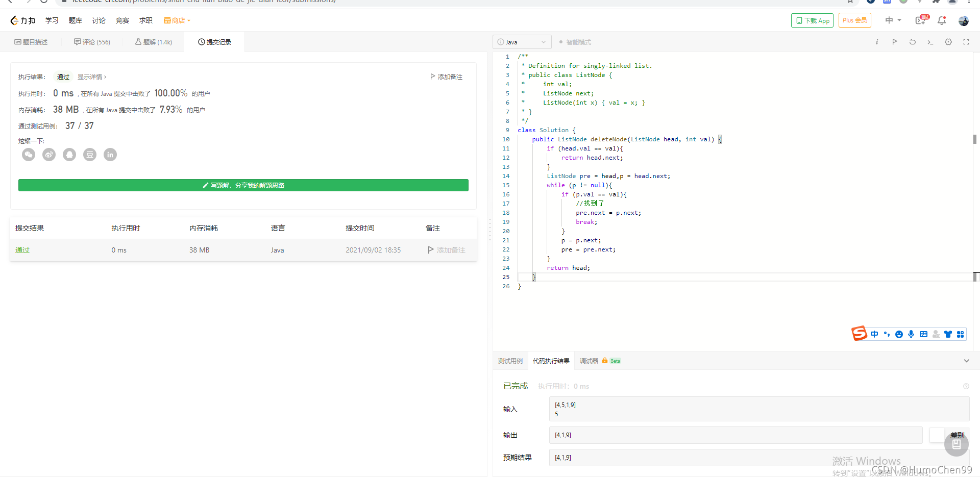
Task: Click the '2021/09/02 18:35' submission time
Action: click(x=373, y=250)
